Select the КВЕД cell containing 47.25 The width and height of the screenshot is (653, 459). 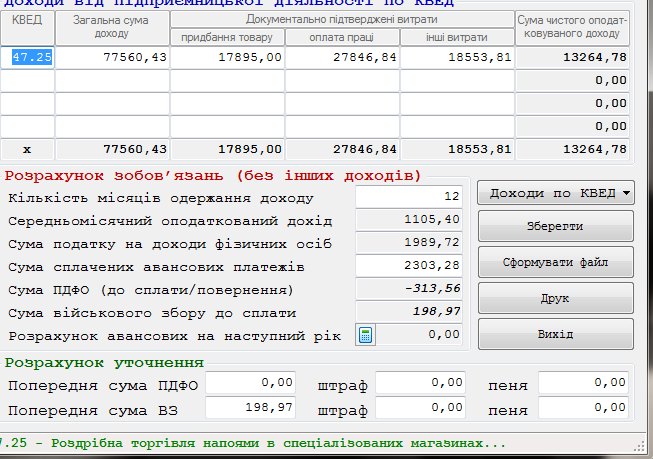(x=27, y=57)
